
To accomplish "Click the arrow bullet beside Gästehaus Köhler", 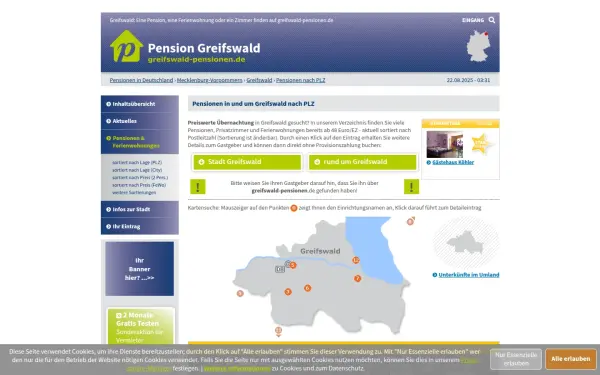I will 429,162.
